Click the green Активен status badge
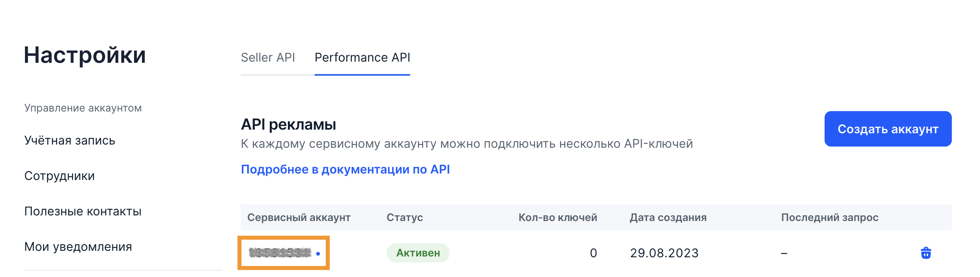 [x=418, y=253]
